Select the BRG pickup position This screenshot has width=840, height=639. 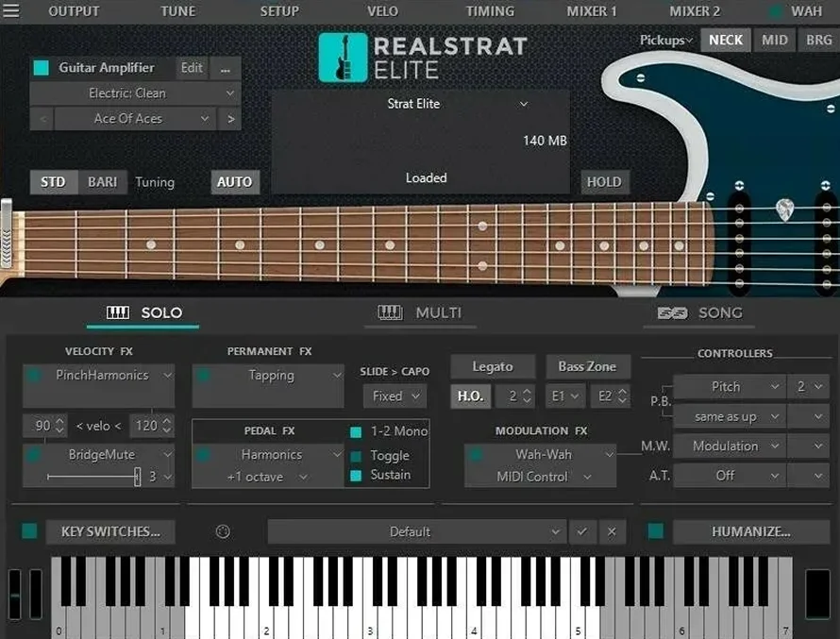point(817,40)
